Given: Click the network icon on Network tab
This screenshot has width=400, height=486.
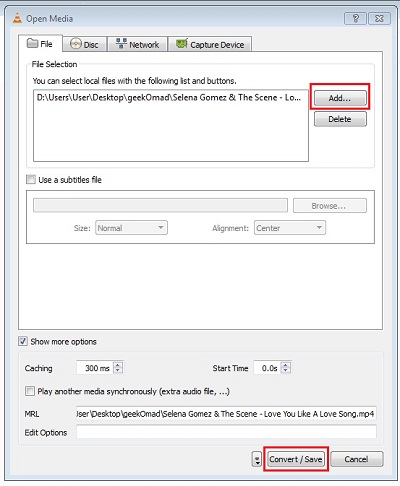Looking at the screenshot, I should coord(121,44).
